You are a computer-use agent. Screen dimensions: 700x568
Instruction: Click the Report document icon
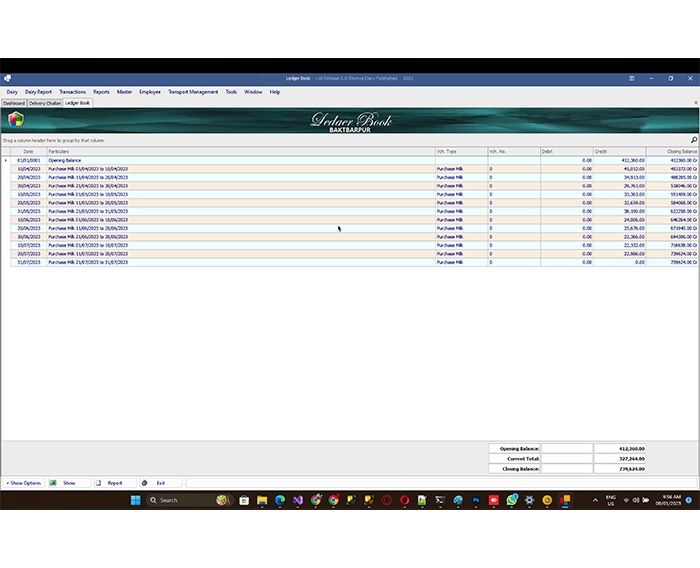[98, 483]
